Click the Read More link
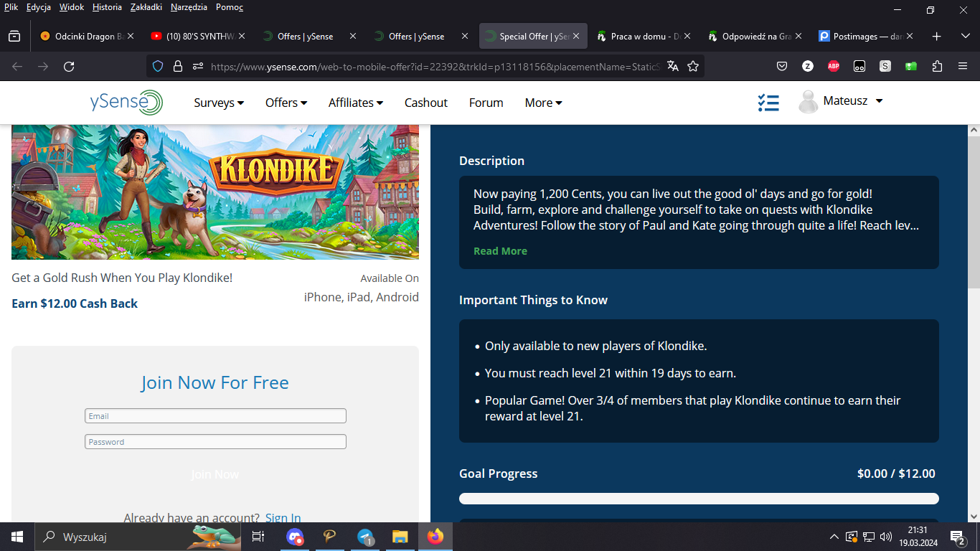 [500, 251]
